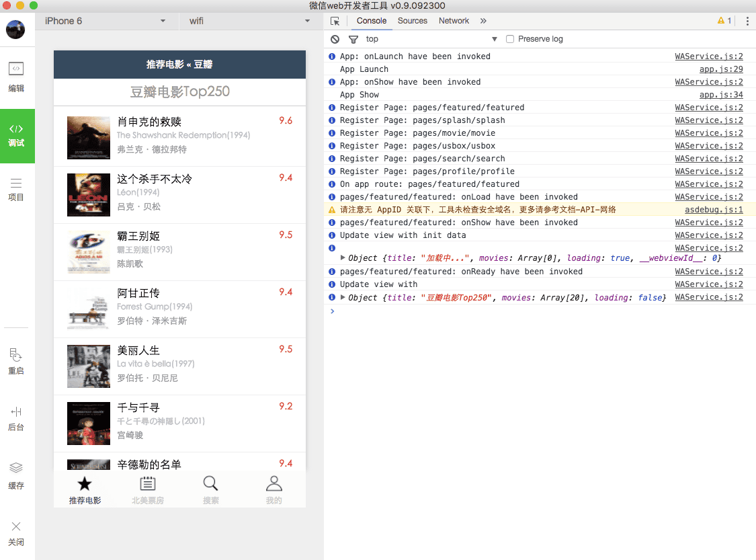Select the 辛德勒的名单 movie title
The image size is (756, 560).
pyautogui.click(x=149, y=465)
